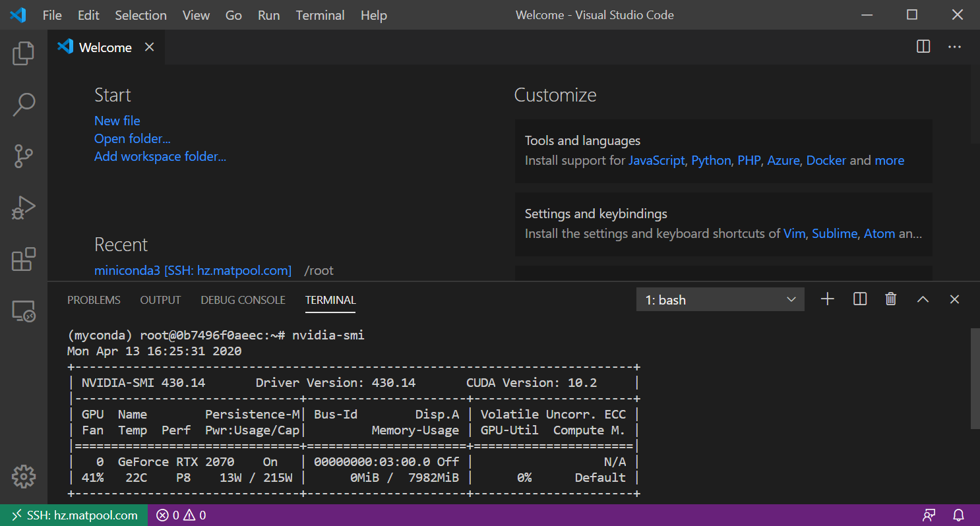
Task: Open the Explorer view in activity bar
Action: coord(23,53)
